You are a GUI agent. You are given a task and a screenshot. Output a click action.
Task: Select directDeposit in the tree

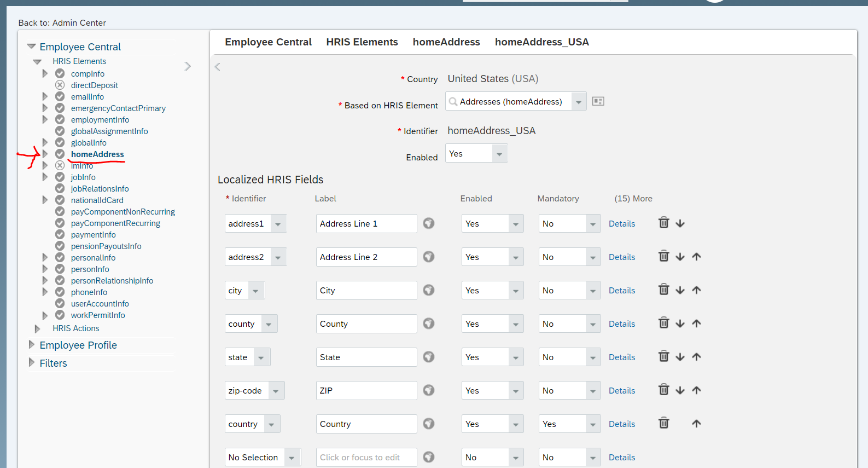(x=94, y=85)
